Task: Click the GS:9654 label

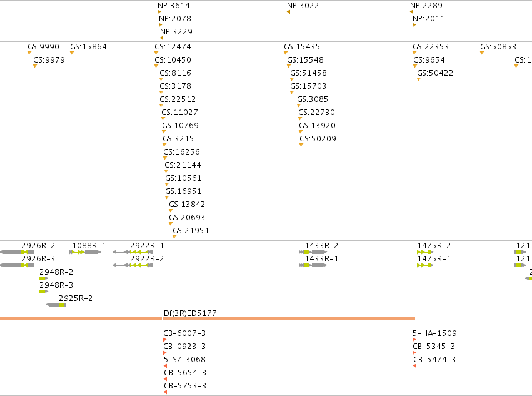Action: (429, 60)
